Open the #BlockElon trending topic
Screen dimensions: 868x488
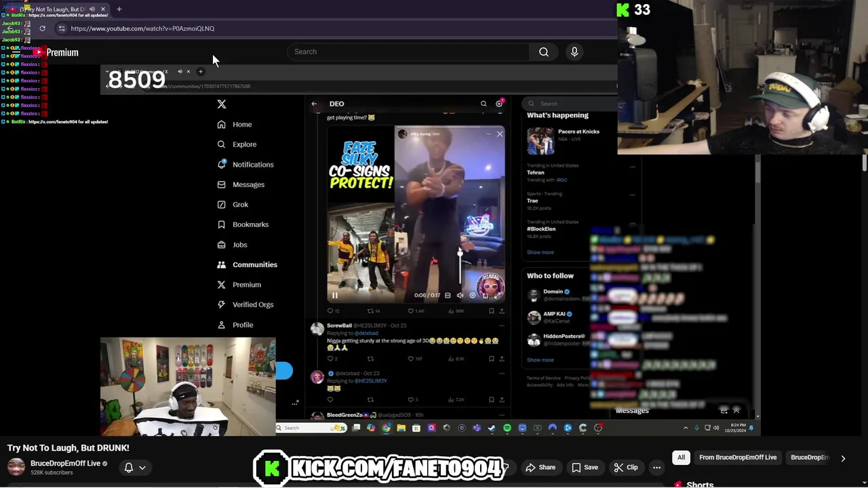point(541,229)
